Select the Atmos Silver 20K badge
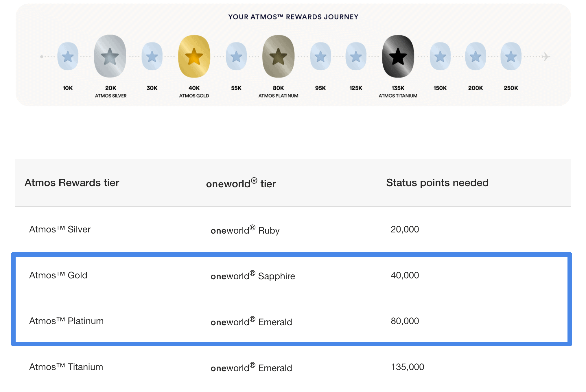Image resolution: width=586 pixels, height=392 pixels. coord(110,56)
